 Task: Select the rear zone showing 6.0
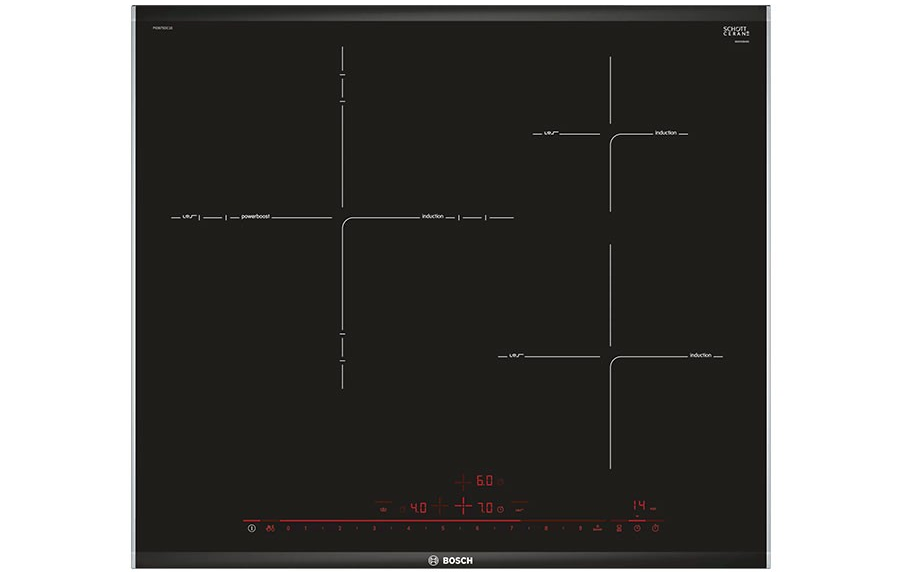[x=484, y=479]
